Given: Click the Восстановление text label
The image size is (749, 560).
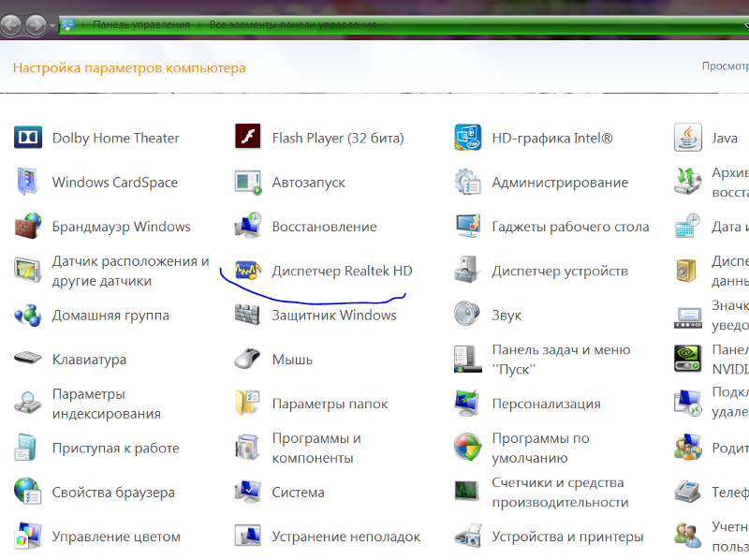Looking at the screenshot, I should point(324,227).
